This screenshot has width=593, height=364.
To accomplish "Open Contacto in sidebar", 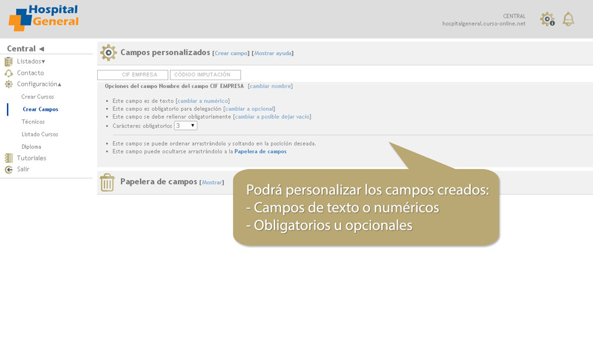I will [x=30, y=73].
